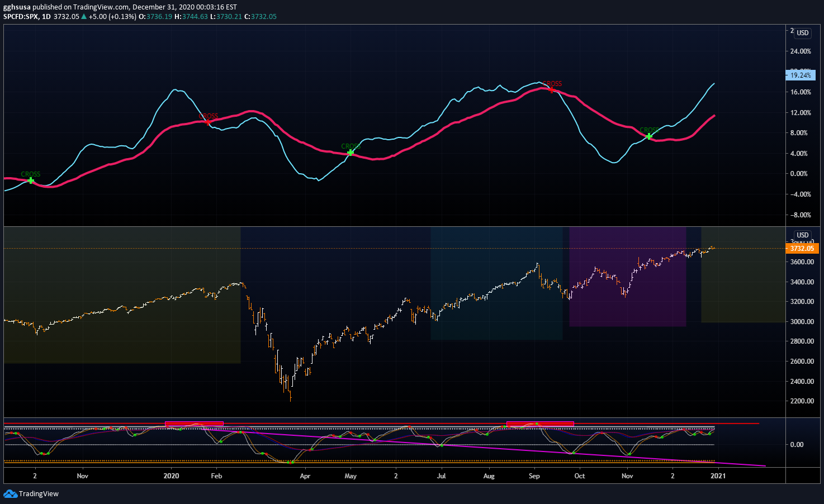Click the orange 3732.05 price label
The image size is (824, 504).
pos(802,248)
